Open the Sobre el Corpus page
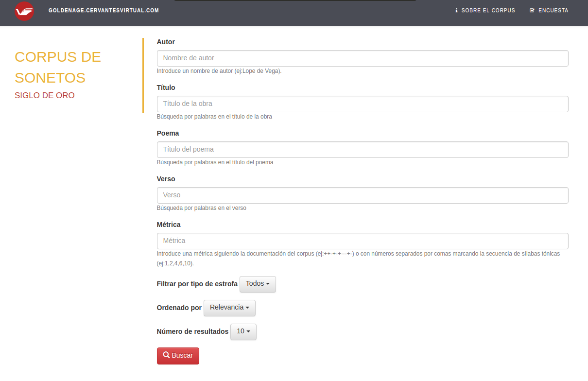This screenshot has height=381, width=588. 485,10
